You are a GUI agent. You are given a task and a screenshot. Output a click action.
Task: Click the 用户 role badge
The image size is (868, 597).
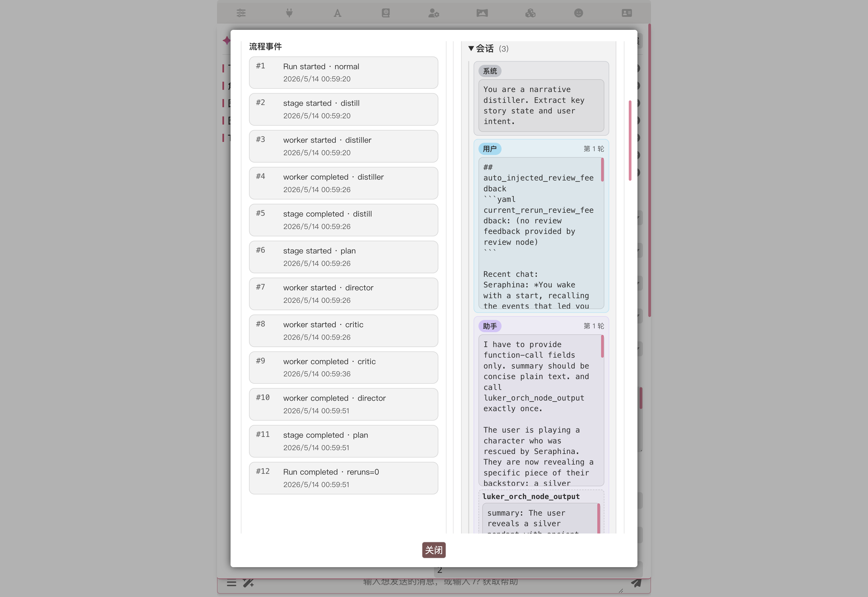490,149
